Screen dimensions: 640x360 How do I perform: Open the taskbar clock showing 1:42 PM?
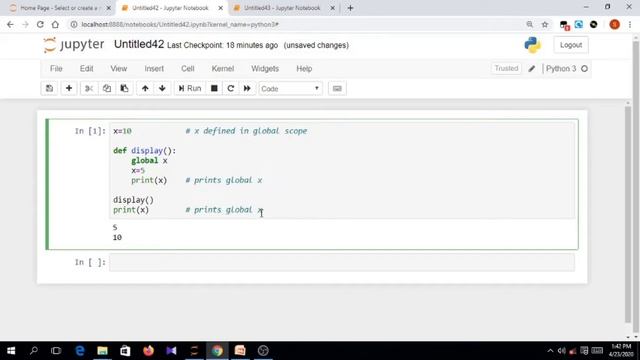coord(620,351)
